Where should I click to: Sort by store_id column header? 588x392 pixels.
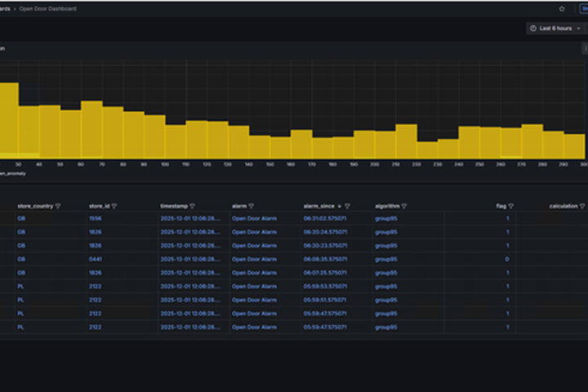(100, 207)
